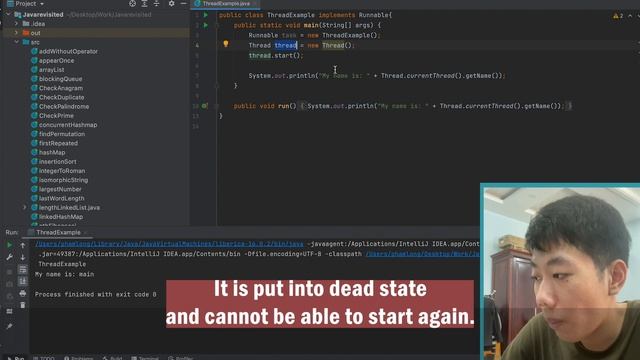This screenshot has width=640, height=360.
Task: Switch to ThreadExample.java editor tab
Action: pyautogui.click(x=226, y=4)
